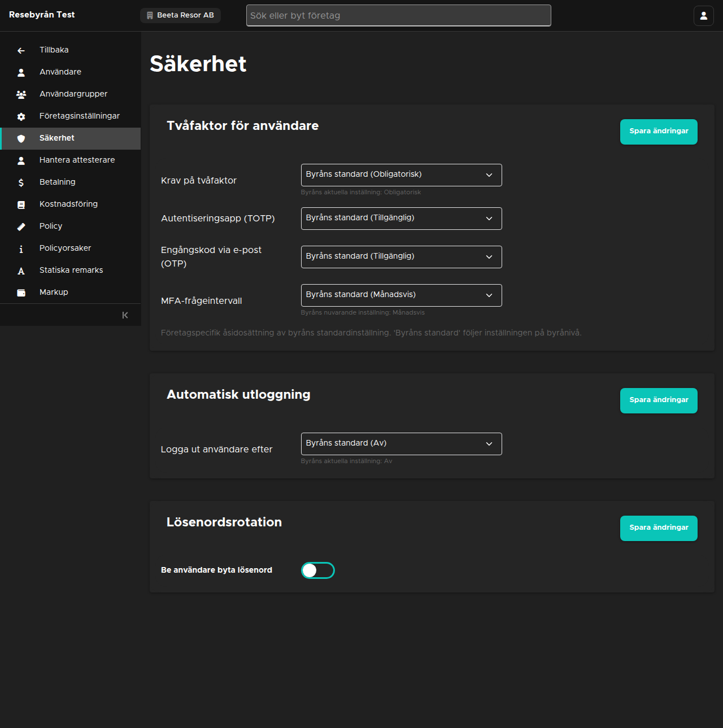Open the Autentiseringsapp (TOTP) dropdown
Screen dimensions: 723x728
click(401, 219)
